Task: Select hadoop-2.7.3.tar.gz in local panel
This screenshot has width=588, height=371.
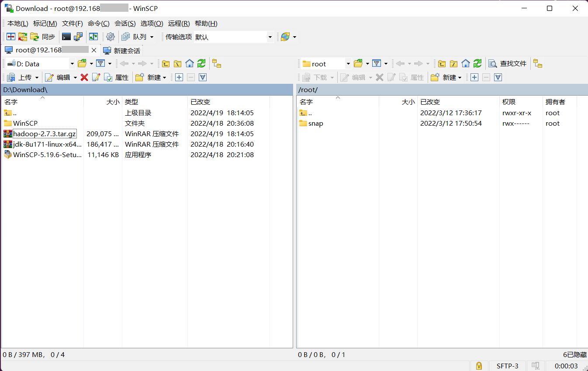Action: click(45, 134)
